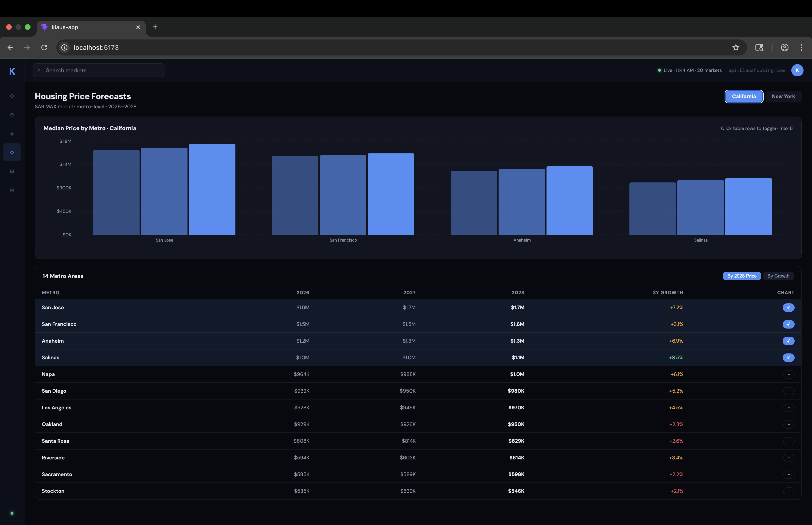Image resolution: width=812 pixels, height=525 pixels.
Task: Switch to the New York tab
Action: click(783, 97)
